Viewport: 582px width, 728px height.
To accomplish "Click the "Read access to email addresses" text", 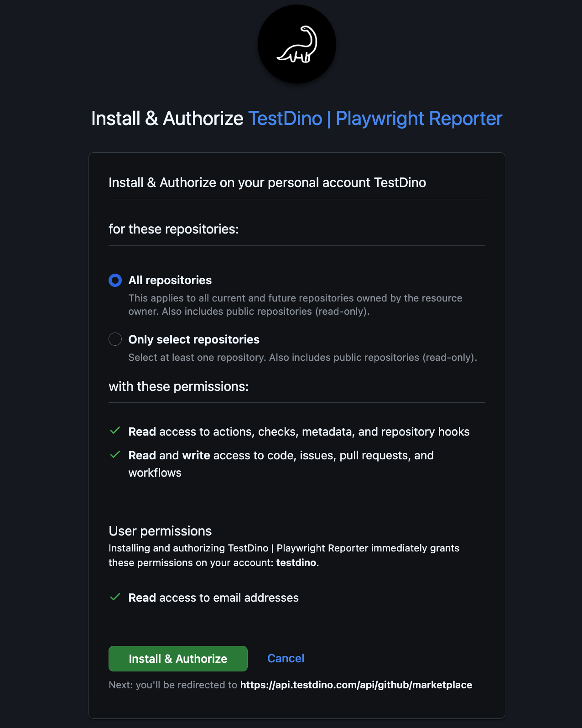I will 213,598.
